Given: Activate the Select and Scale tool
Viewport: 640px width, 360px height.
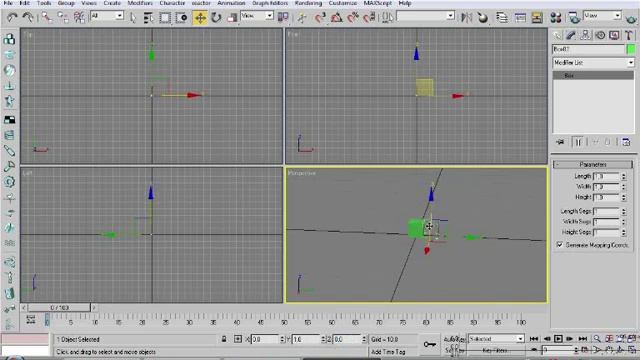Looking at the screenshot, I should (232, 18).
